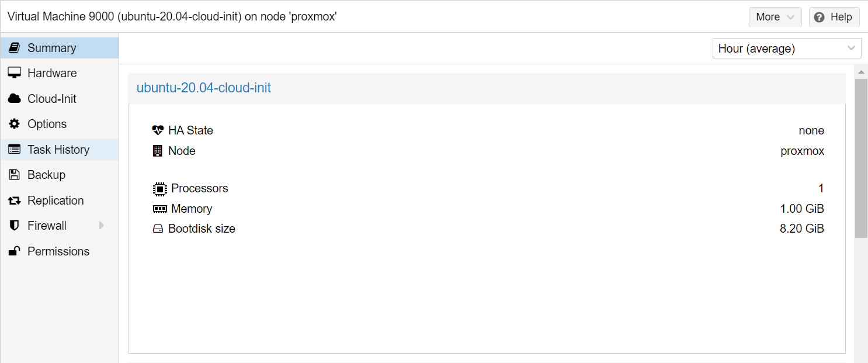Screen dimensions: 868x363
Task: Click the Permissions unlock icon
Action: (15, 251)
